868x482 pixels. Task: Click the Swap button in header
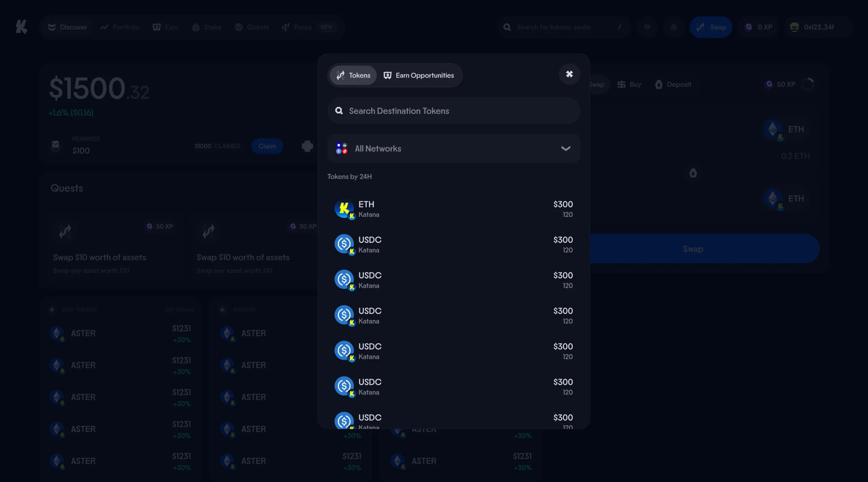(711, 27)
